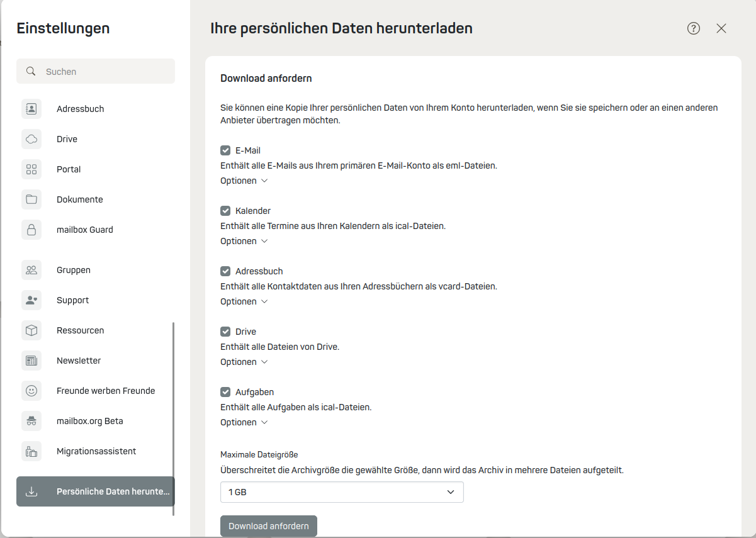This screenshot has width=756, height=538.
Task: Expand Optionen under Aufgaben
Action: [244, 422]
